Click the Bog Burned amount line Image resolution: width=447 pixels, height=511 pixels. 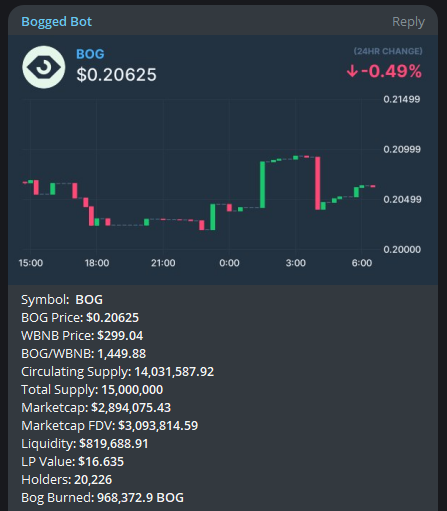click(x=102, y=498)
